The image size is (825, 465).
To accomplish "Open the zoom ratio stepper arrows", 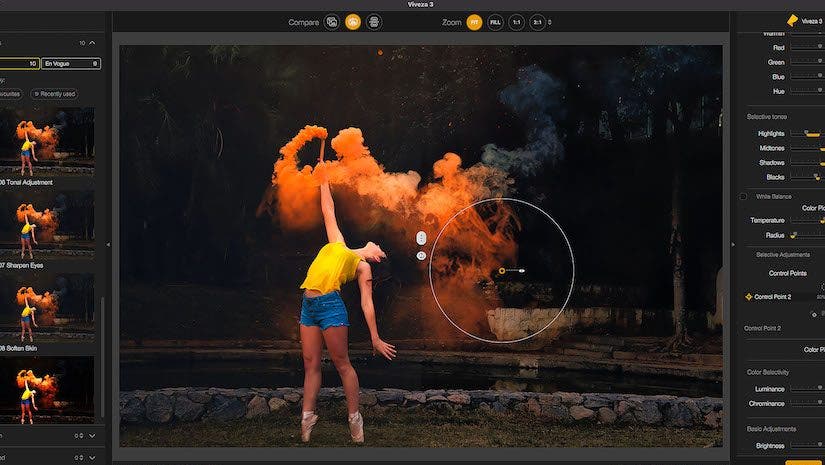I will [550, 22].
